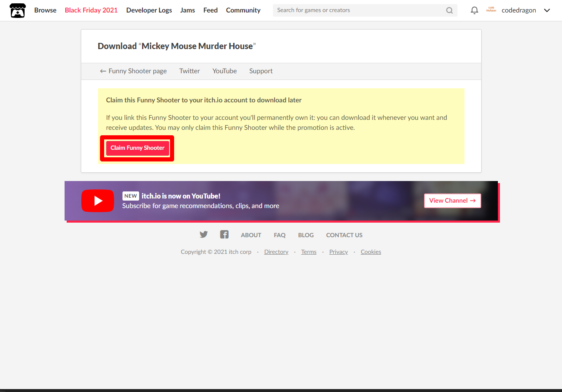Screen dimensions: 562x392
Task: Open the Cookies link
Action: [x=371, y=252]
